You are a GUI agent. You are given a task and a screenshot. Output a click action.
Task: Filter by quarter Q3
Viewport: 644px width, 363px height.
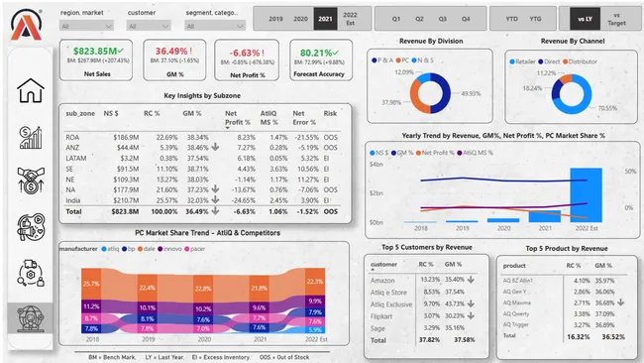coord(442,19)
